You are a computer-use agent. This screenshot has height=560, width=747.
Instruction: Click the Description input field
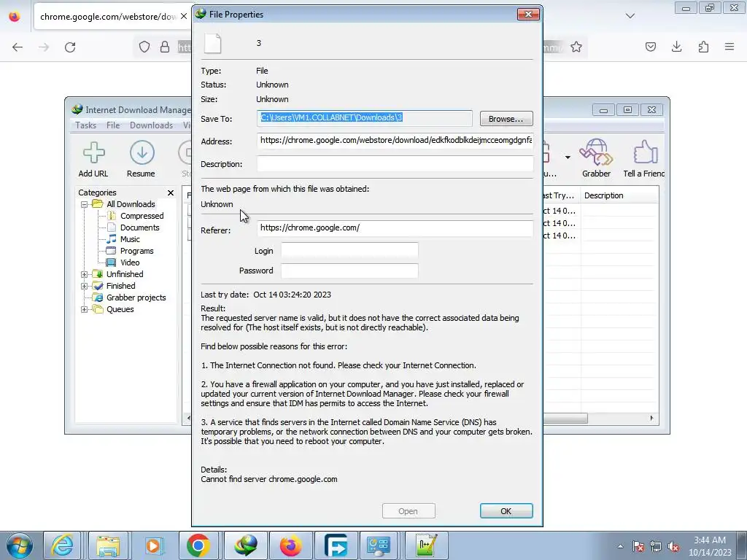(x=395, y=164)
